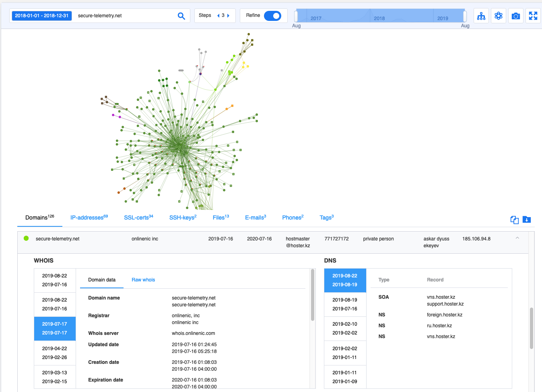
Task: Select the 2018-01-01 - 2018-12-31 date range
Action: coord(42,16)
